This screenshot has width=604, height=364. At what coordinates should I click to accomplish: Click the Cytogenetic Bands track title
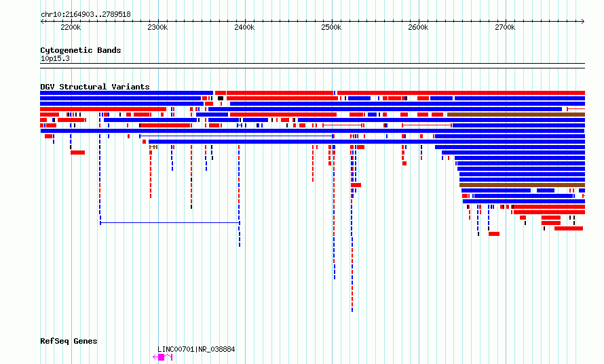click(81, 50)
